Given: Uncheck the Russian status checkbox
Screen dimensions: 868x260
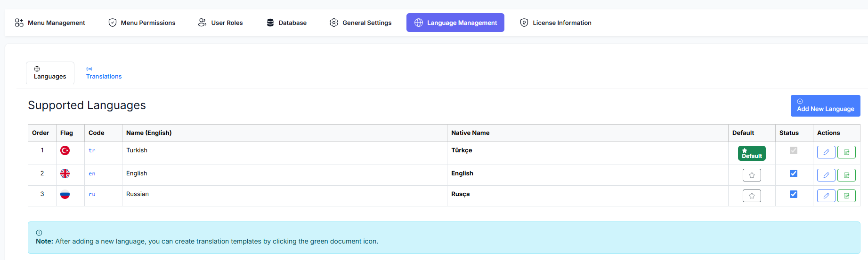Looking at the screenshot, I should click(794, 194).
